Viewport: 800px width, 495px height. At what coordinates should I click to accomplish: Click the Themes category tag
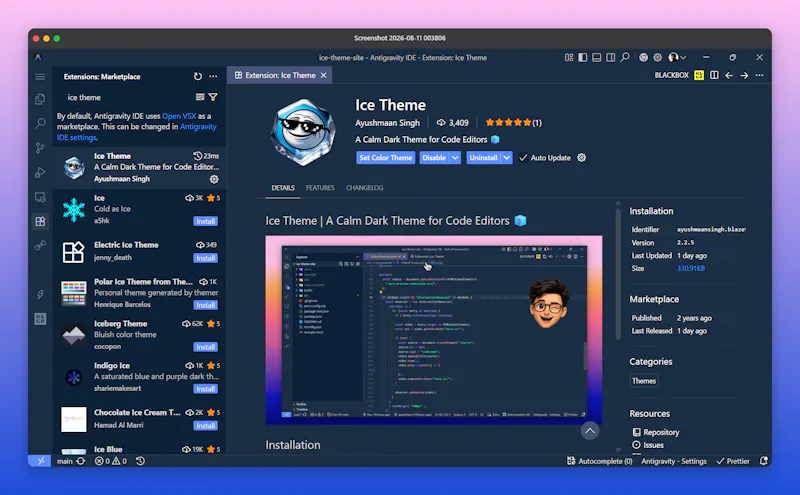(644, 381)
